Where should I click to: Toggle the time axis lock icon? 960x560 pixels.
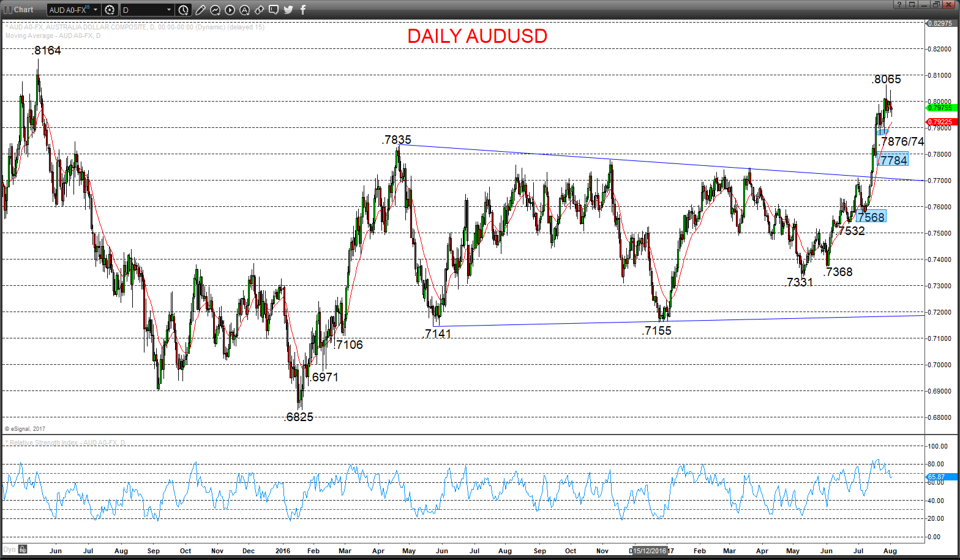tap(23, 550)
